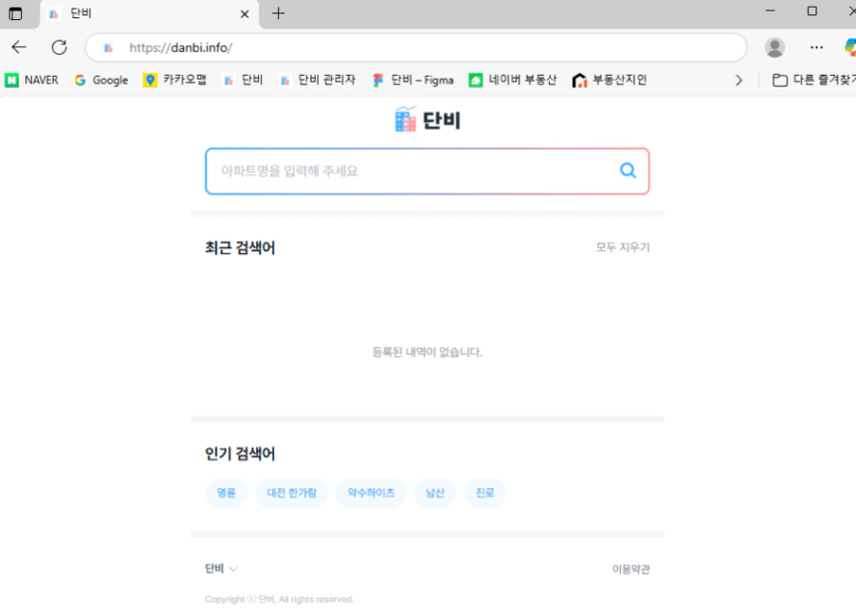Screen dimensions: 856x616
Task: Open the 네이버 부동산 bookmark
Action: click(512, 80)
